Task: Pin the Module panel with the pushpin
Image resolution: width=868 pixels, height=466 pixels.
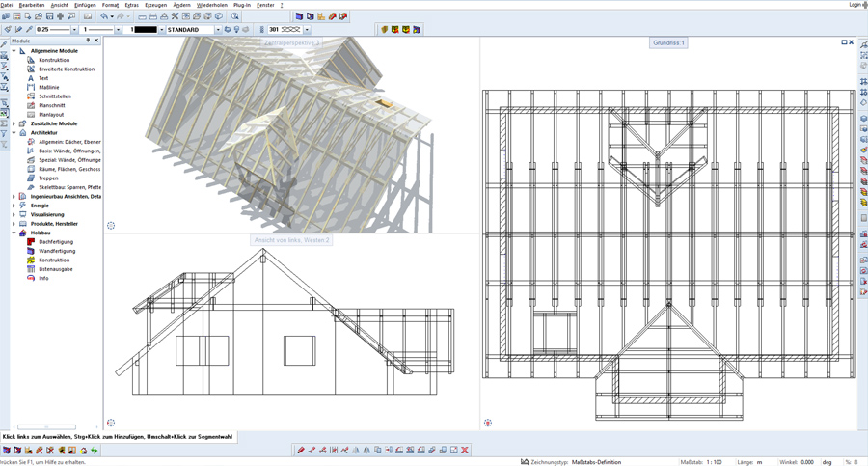Action: click(88, 41)
